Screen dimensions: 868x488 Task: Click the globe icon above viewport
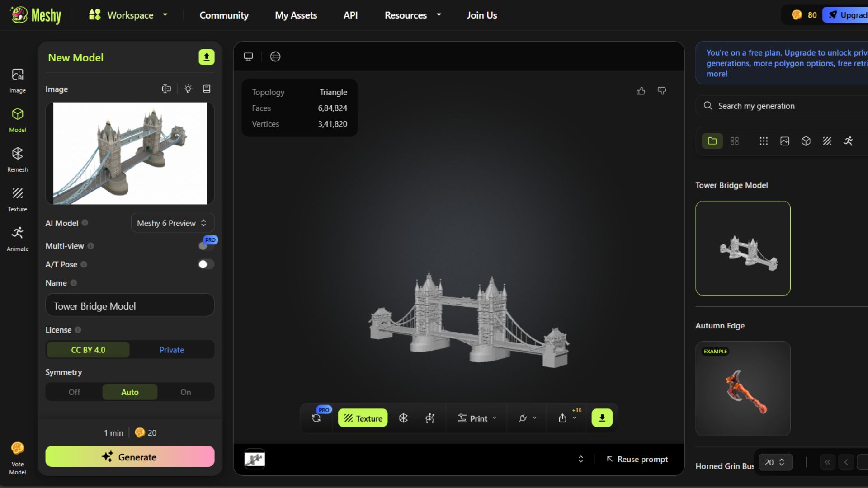click(x=275, y=56)
